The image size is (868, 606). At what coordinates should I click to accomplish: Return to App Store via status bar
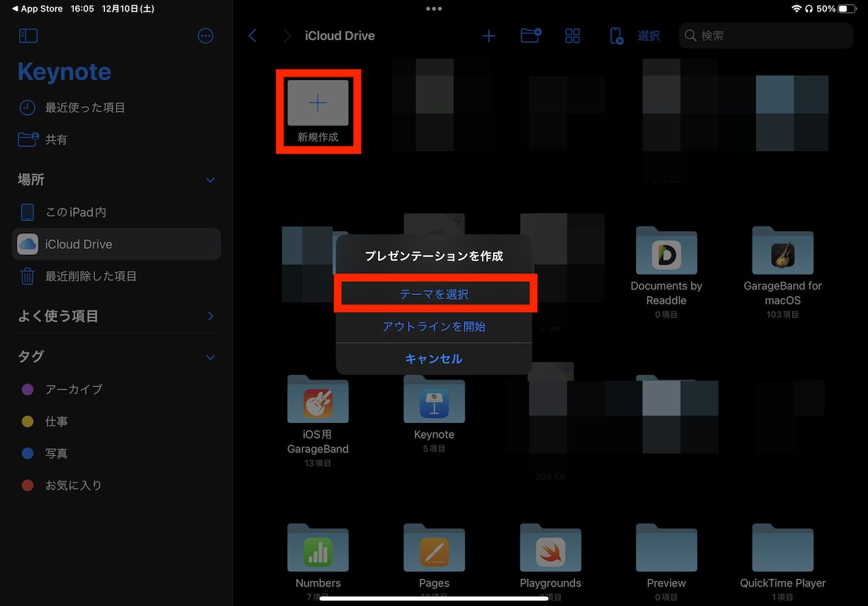pos(37,9)
